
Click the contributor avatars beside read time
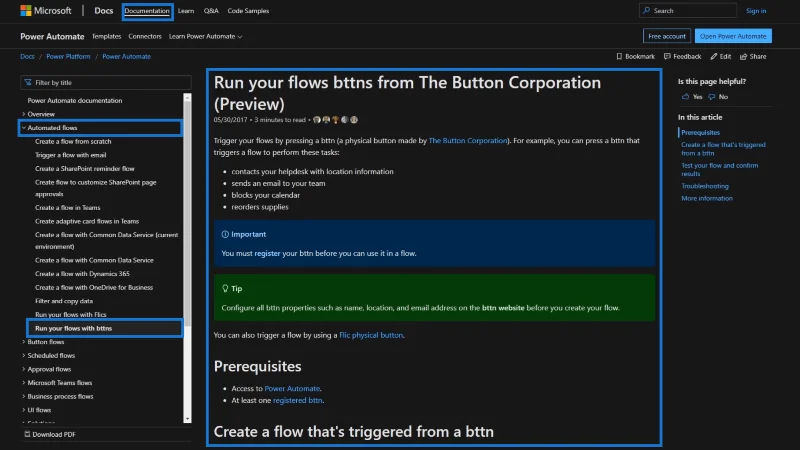(x=335, y=120)
